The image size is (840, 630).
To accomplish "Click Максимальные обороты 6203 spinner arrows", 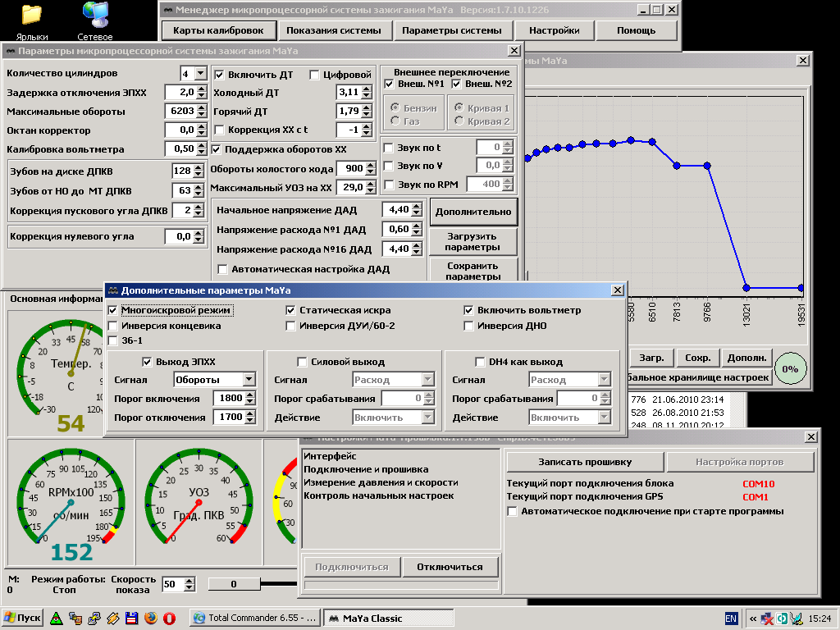I will click(x=202, y=112).
